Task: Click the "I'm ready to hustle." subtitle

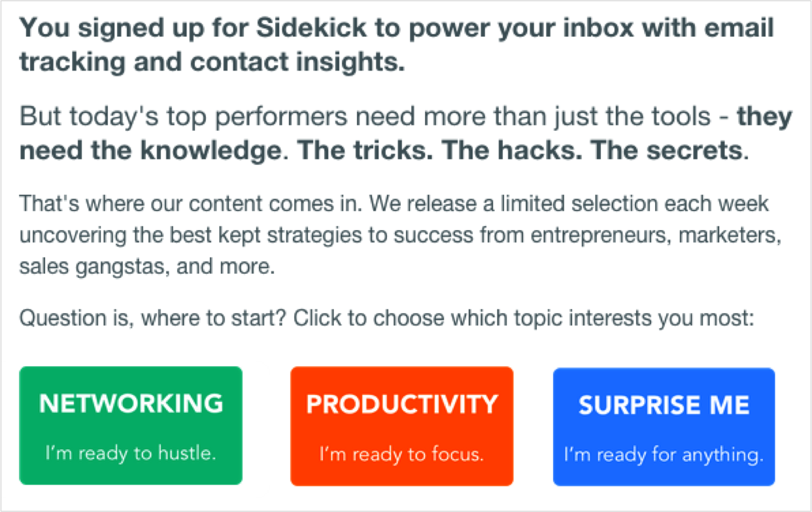Action: 131,452
